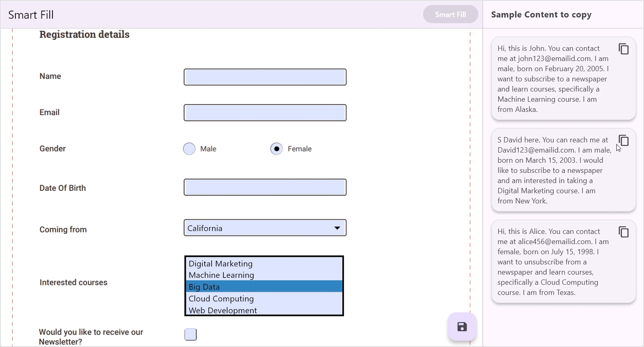Choose Digital Marketing in courses list
The image size is (644, 347).
[x=221, y=263]
